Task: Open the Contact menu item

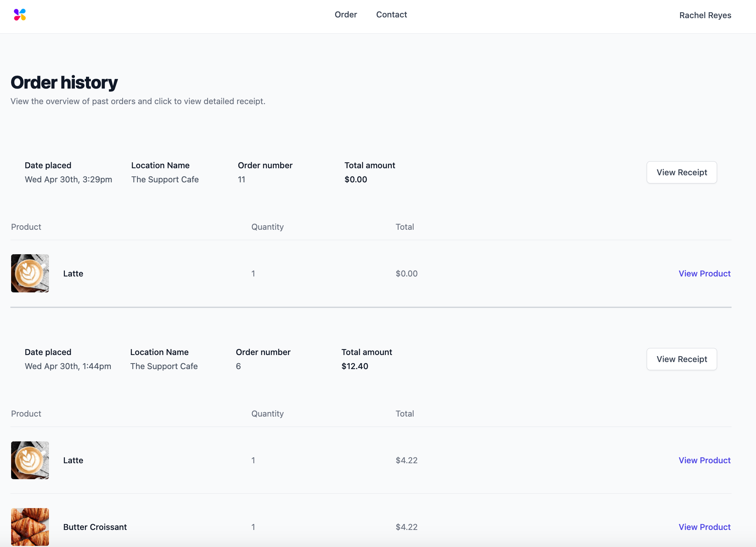Action: click(x=391, y=15)
